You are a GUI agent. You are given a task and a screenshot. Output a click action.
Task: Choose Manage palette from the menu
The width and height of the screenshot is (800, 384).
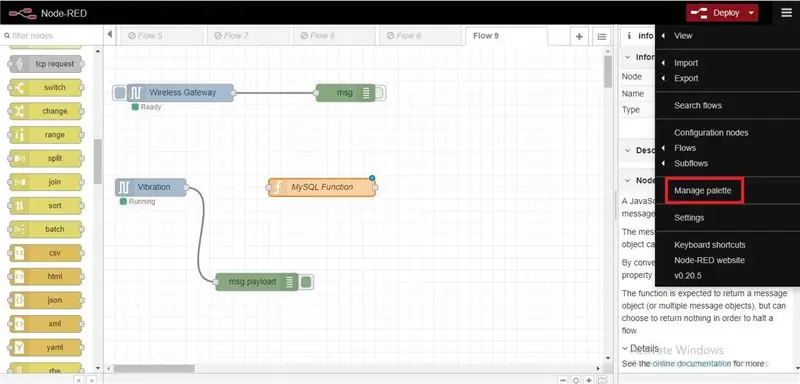click(703, 191)
